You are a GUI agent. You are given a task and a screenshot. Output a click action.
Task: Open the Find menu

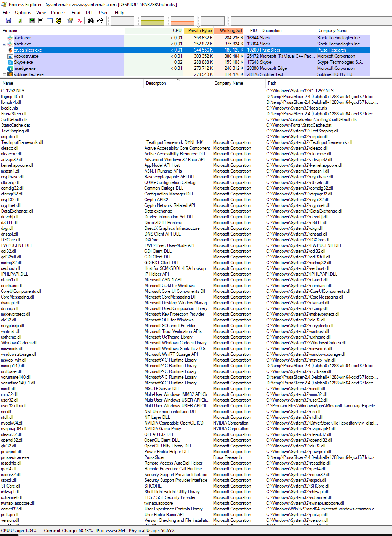pos(76,12)
